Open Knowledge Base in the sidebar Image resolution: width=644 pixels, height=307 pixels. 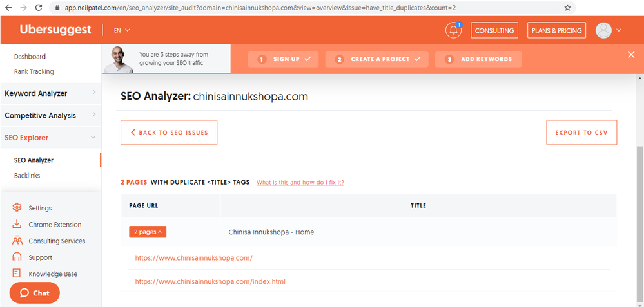(53, 274)
